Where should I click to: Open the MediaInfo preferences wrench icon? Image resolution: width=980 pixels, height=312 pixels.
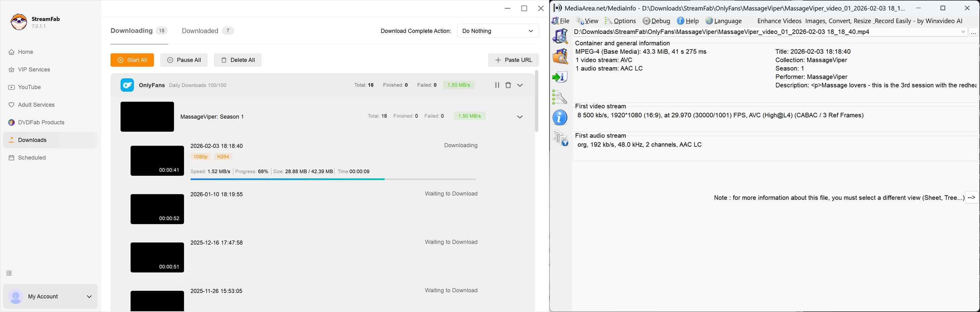tap(560, 97)
